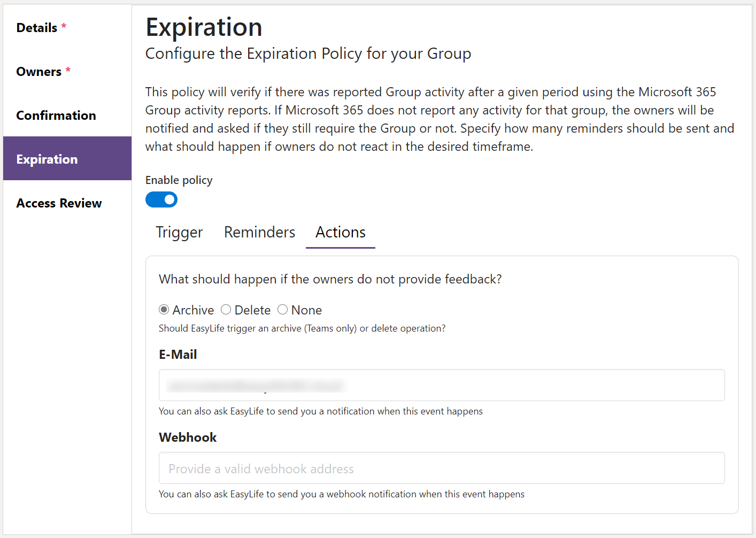Click the webhook address input field
The image size is (756, 538).
click(x=441, y=468)
